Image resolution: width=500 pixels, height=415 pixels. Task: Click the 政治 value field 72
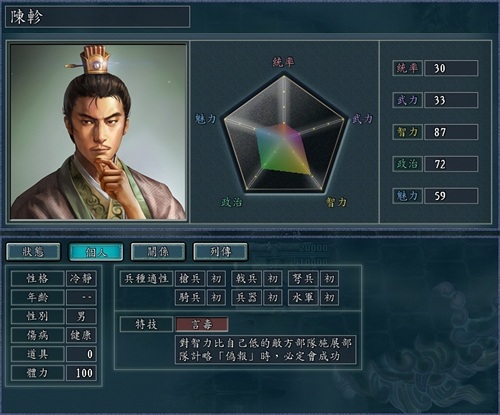(451, 164)
